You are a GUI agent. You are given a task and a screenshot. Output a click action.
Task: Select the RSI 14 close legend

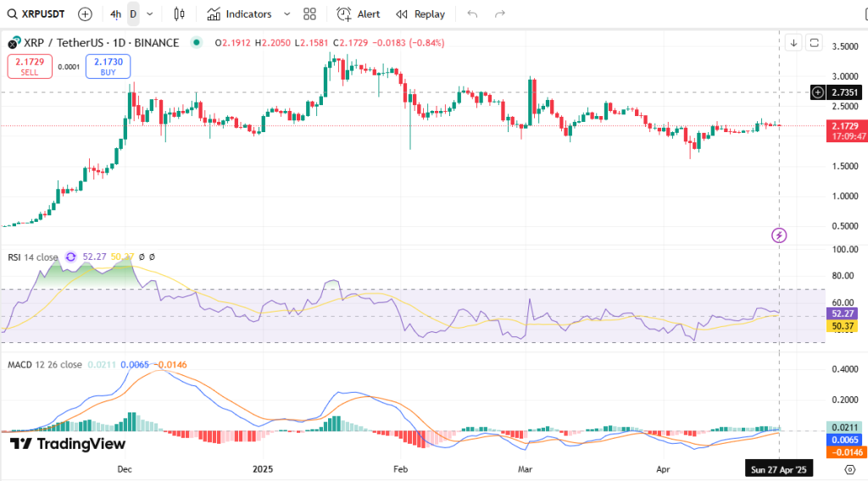(x=33, y=257)
